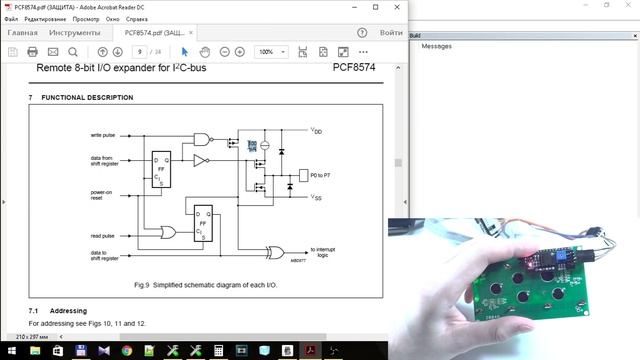Activate the Hand pan tool
This screenshot has width=640, height=360.
[x=205, y=52]
